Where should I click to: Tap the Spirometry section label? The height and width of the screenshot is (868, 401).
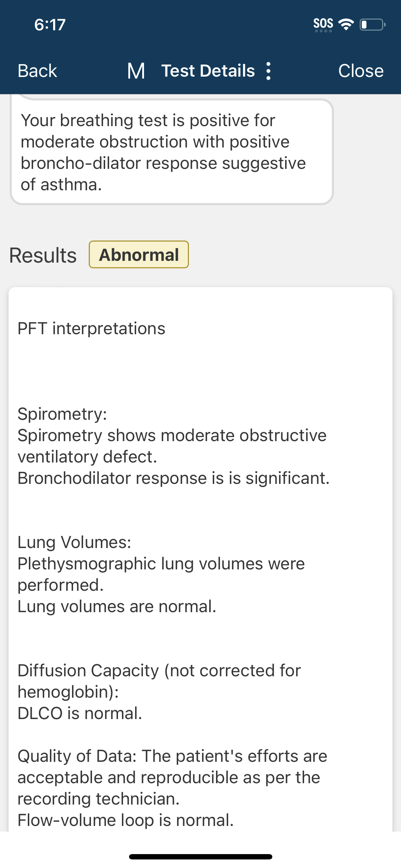click(x=62, y=414)
